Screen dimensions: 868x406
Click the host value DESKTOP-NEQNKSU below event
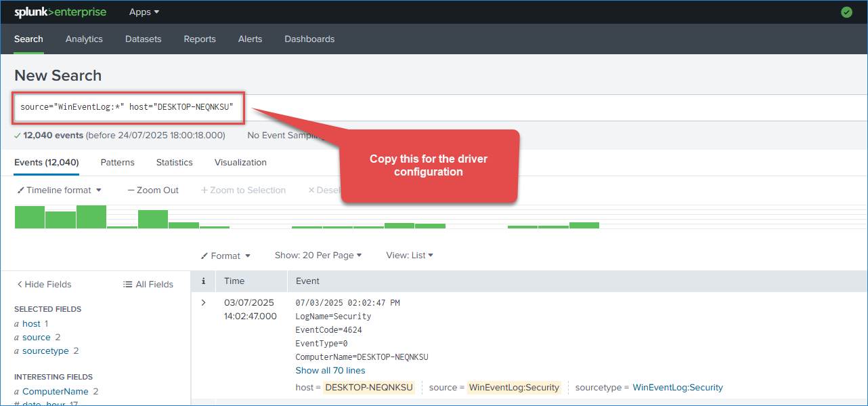coord(369,388)
